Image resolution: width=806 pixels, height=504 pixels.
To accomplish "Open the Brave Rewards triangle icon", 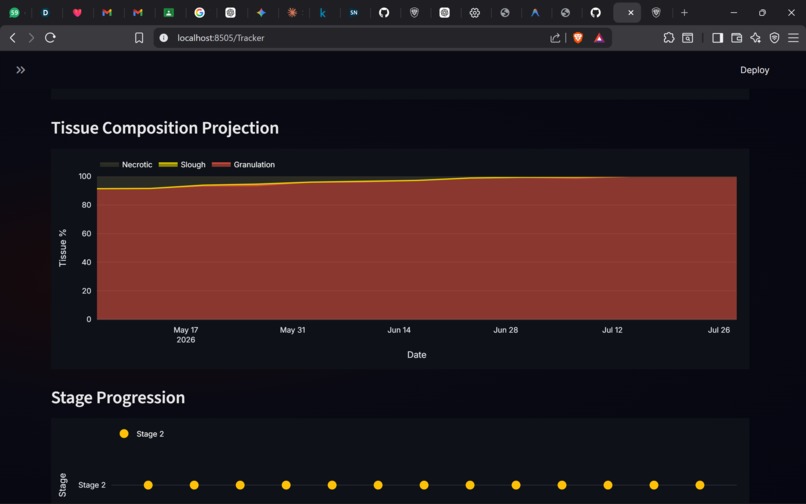I will point(599,38).
